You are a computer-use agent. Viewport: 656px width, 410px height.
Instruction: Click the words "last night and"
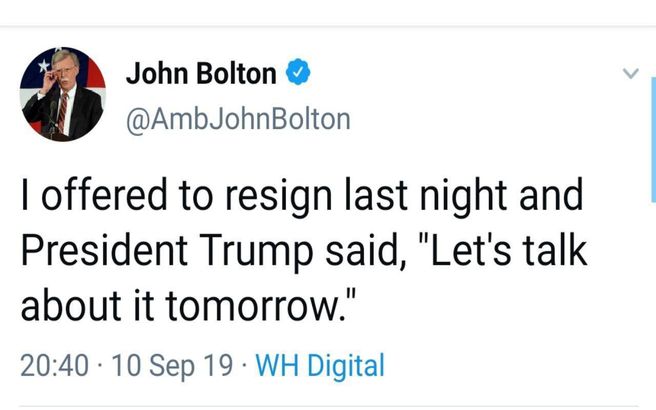point(464,195)
